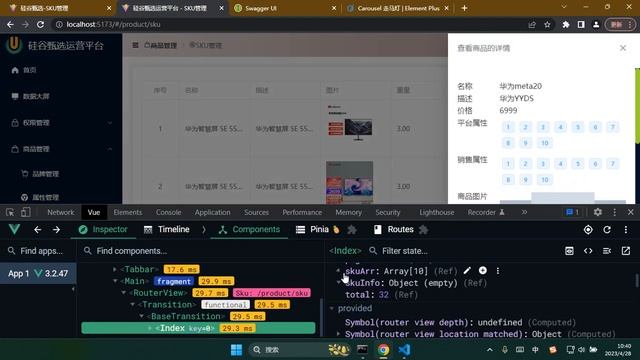Switch to the Console DevTools tab

click(168, 212)
